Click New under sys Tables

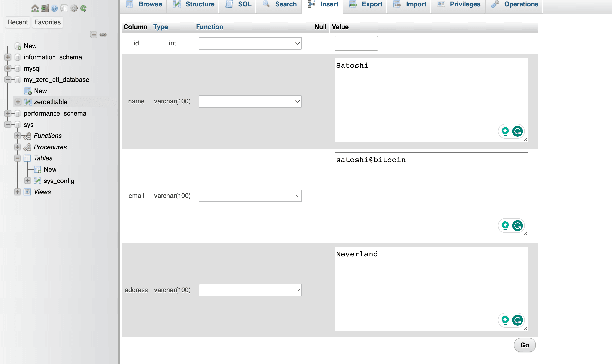[50, 169]
